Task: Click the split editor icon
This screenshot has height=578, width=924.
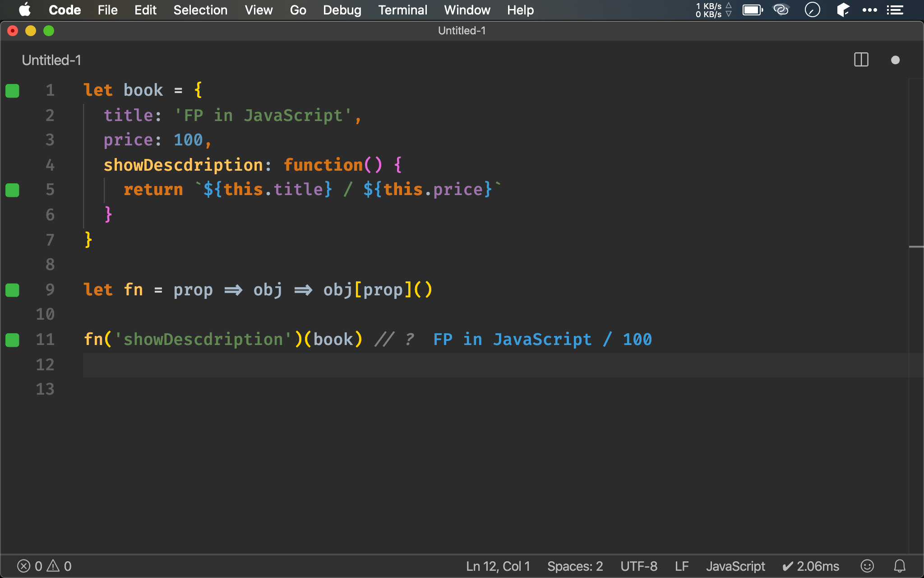Action: [x=861, y=60]
